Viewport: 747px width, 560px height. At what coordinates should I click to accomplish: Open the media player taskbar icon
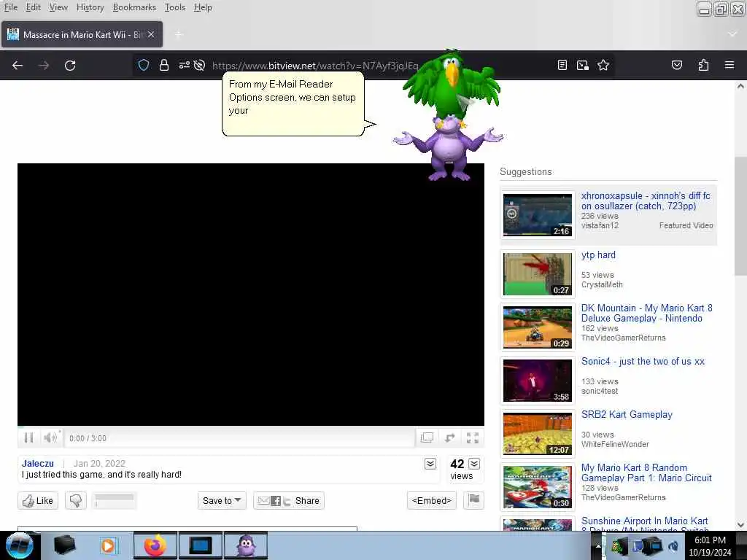coord(108,545)
